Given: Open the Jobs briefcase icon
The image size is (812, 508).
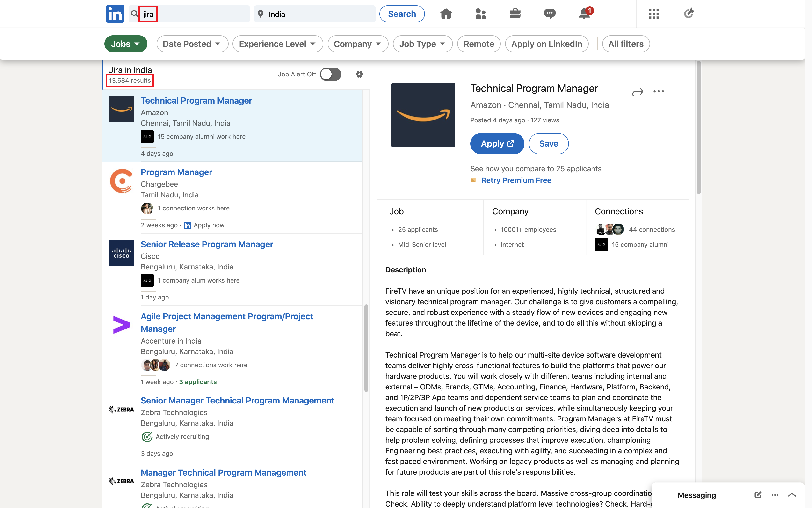Looking at the screenshot, I should click(515, 14).
